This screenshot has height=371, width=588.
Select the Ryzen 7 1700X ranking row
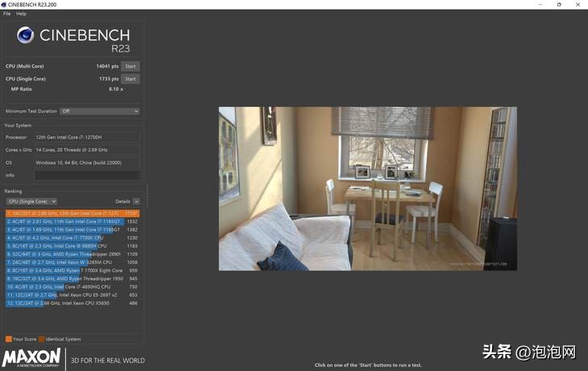[72, 270]
